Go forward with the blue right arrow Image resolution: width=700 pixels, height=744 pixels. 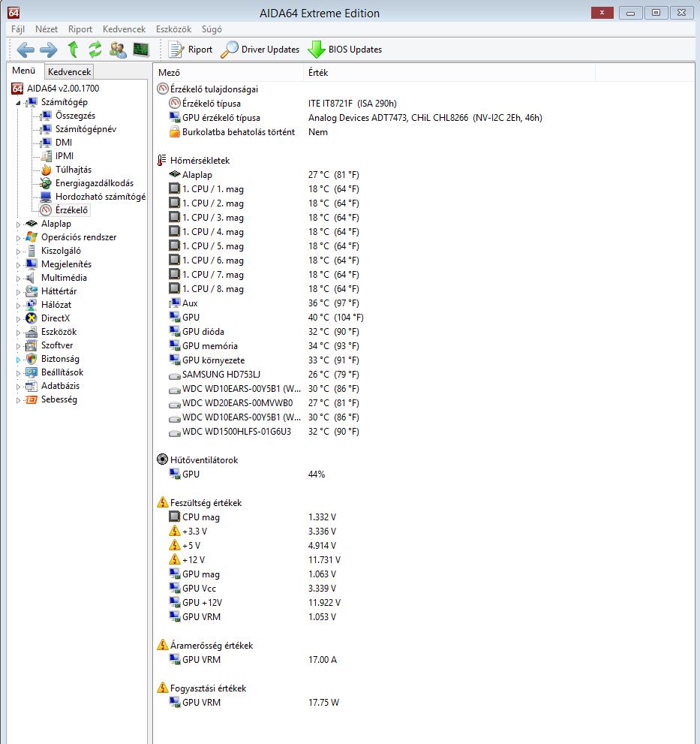[48, 50]
